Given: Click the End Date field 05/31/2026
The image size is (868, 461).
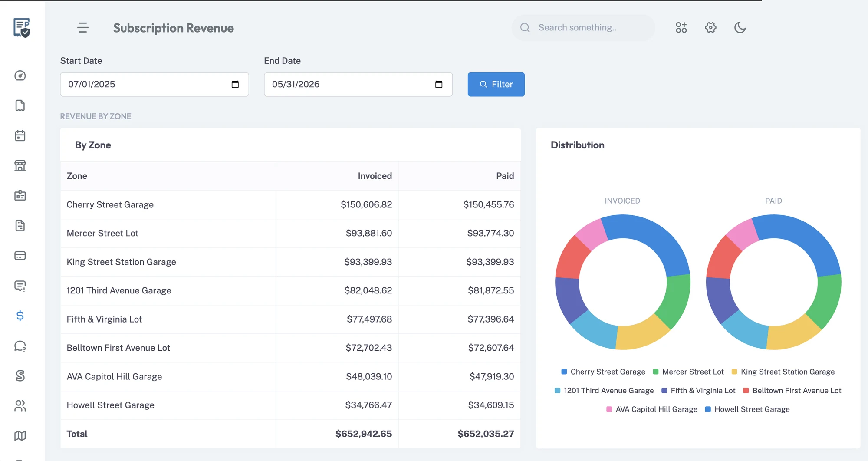Looking at the screenshot, I should pos(358,84).
